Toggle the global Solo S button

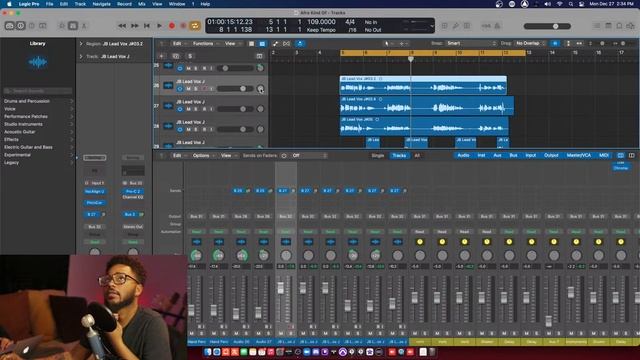pos(190,56)
